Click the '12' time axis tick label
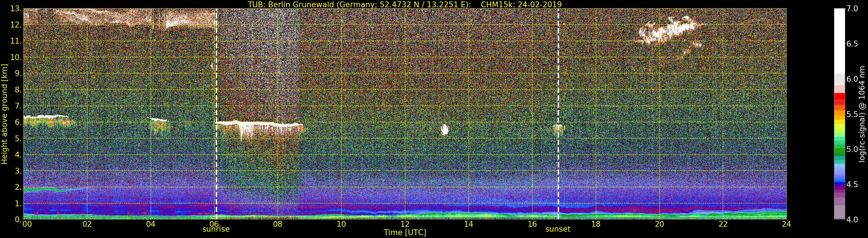This screenshot has width=868, height=238. click(x=405, y=224)
